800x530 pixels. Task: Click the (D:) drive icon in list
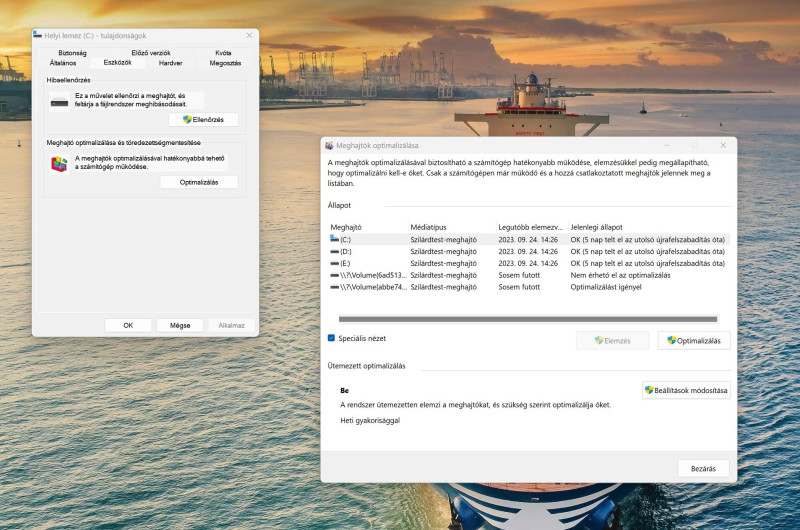pyautogui.click(x=334, y=251)
